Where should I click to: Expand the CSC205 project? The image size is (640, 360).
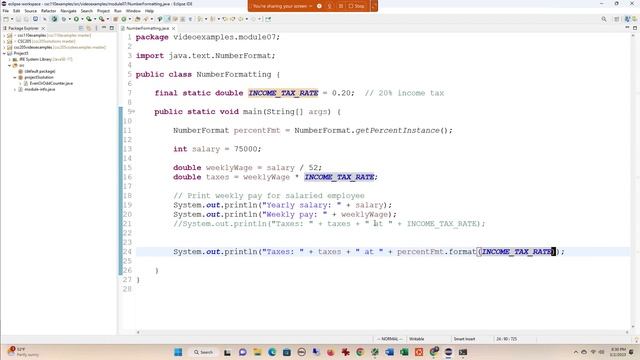pos(4,41)
